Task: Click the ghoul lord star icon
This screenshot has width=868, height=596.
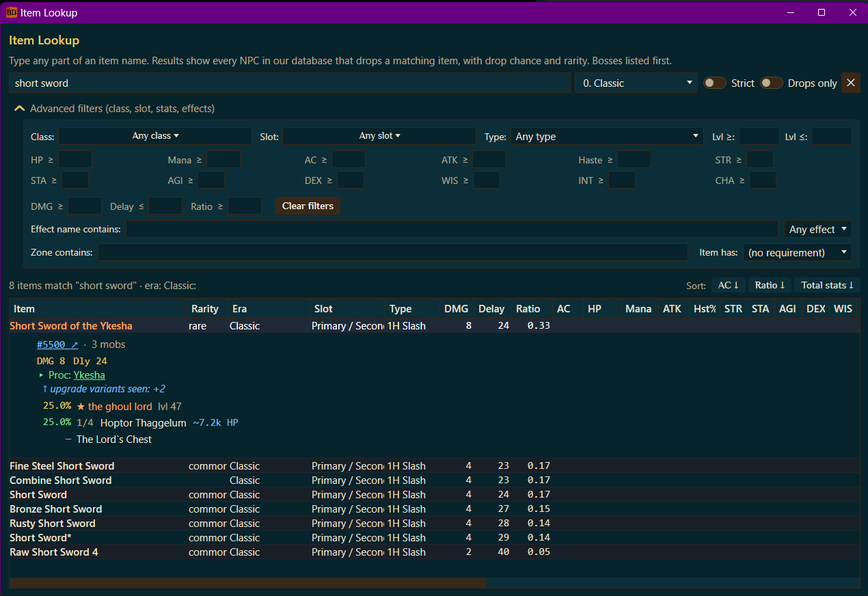Action: [x=81, y=406]
